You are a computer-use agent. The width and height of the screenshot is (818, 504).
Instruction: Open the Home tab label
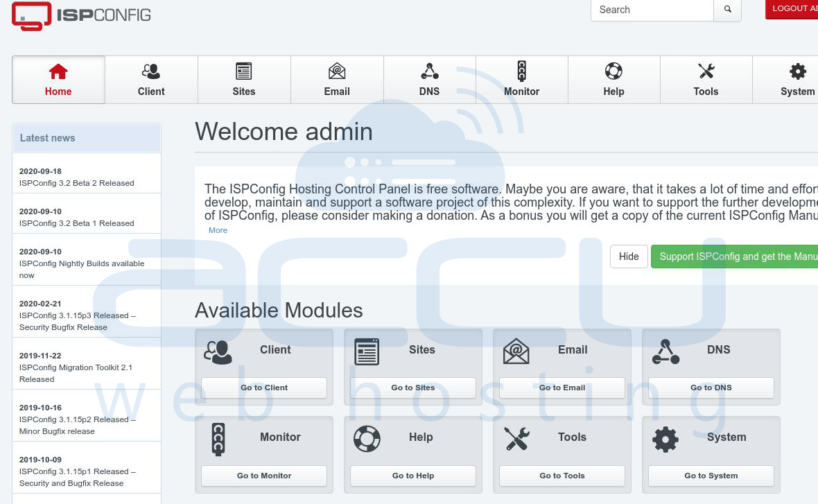(58, 92)
